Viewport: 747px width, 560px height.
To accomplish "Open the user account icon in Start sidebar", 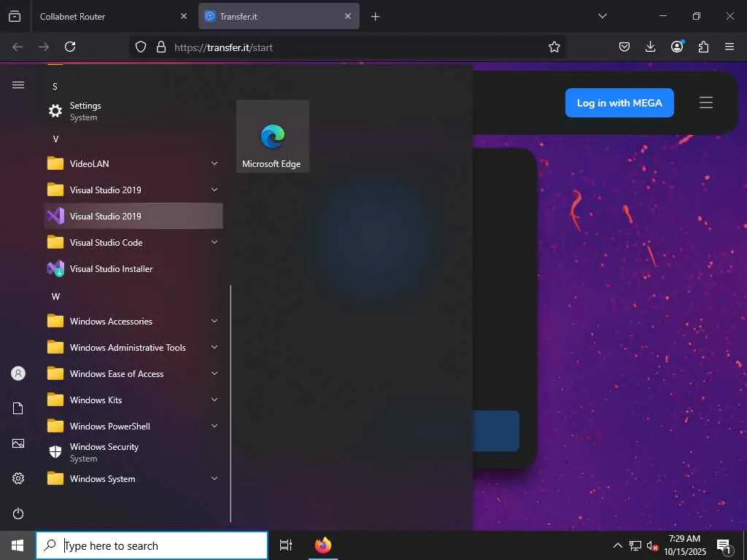I will pyautogui.click(x=18, y=373).
